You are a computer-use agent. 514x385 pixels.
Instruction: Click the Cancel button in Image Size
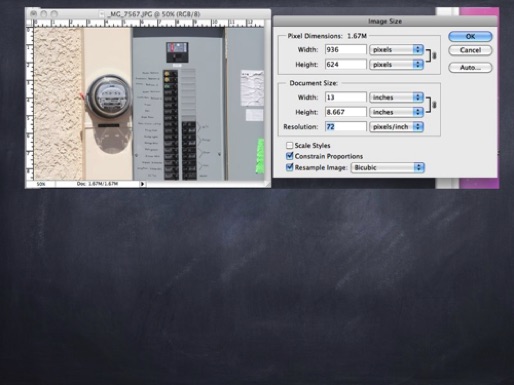470,50
